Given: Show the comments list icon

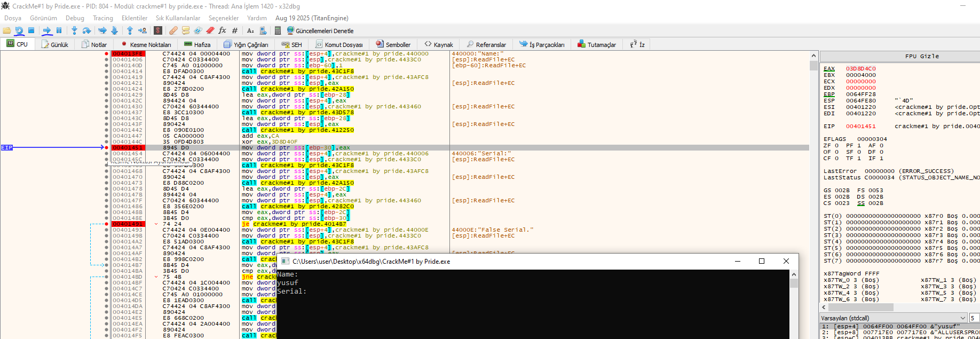Looking at the screenshot, I should tap(186, 31).
